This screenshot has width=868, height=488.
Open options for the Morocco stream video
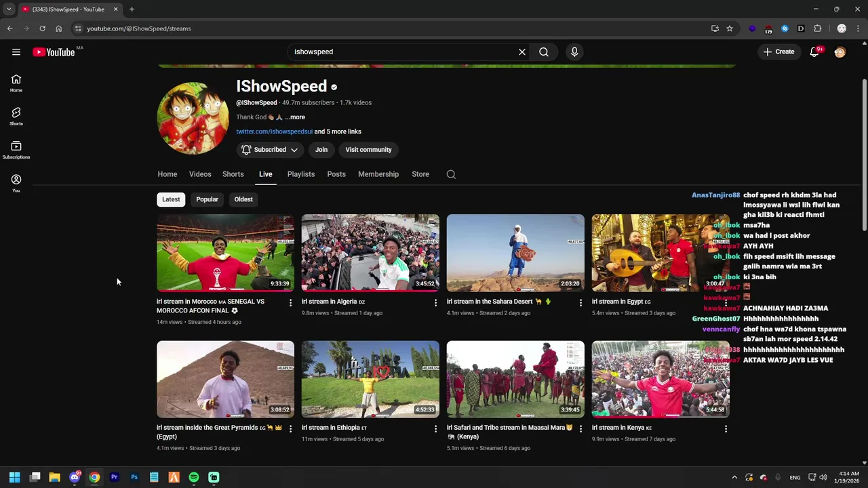290,302
